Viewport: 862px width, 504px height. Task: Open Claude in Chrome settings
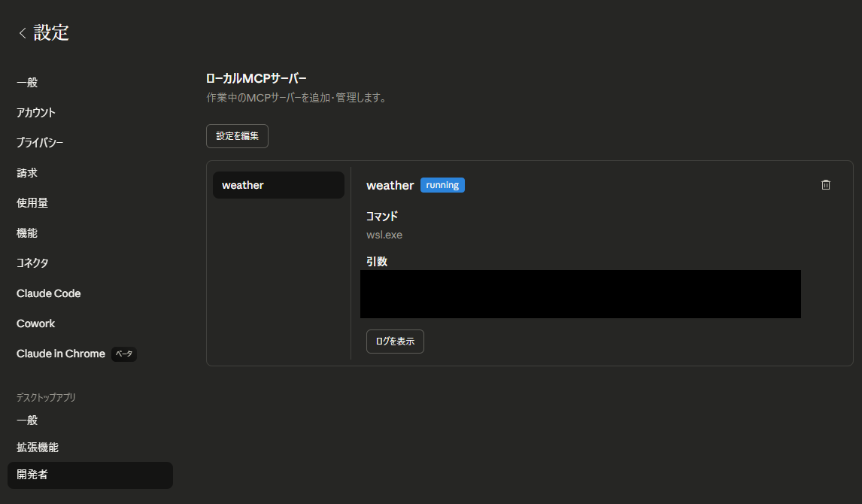point(60,354)
